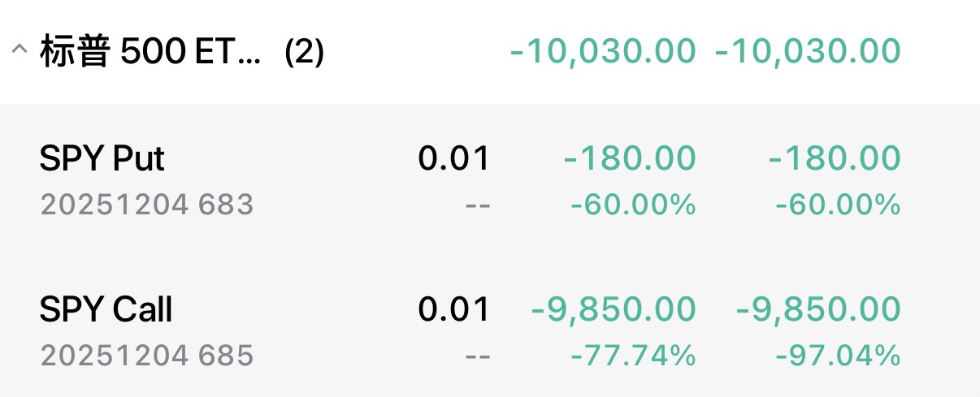Screen dimensions: 980x397
Task: Open the SPY Put position
Action: (x=102, y=158)
